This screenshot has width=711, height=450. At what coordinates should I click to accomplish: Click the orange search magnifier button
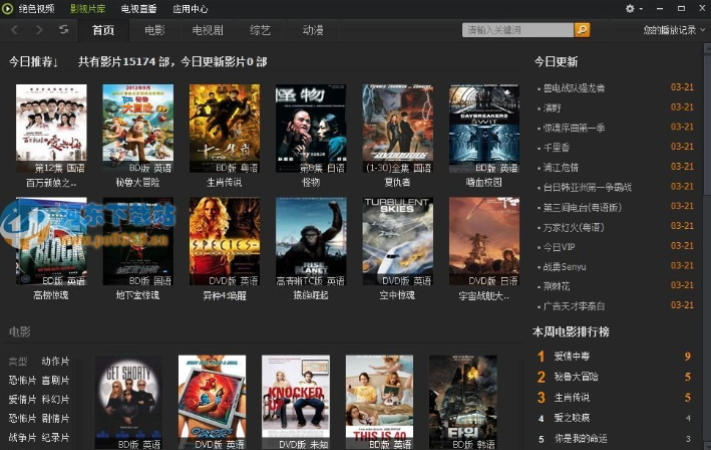coord(582,30)
